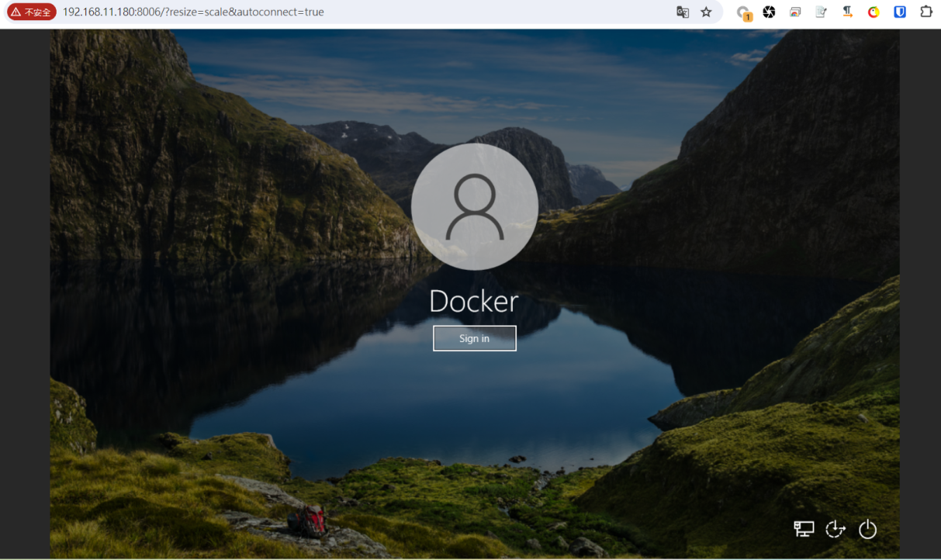Open the Ease of Access icon
This screenshot has height=560, width=941.
pyautogui.click(x=835, y=529)
